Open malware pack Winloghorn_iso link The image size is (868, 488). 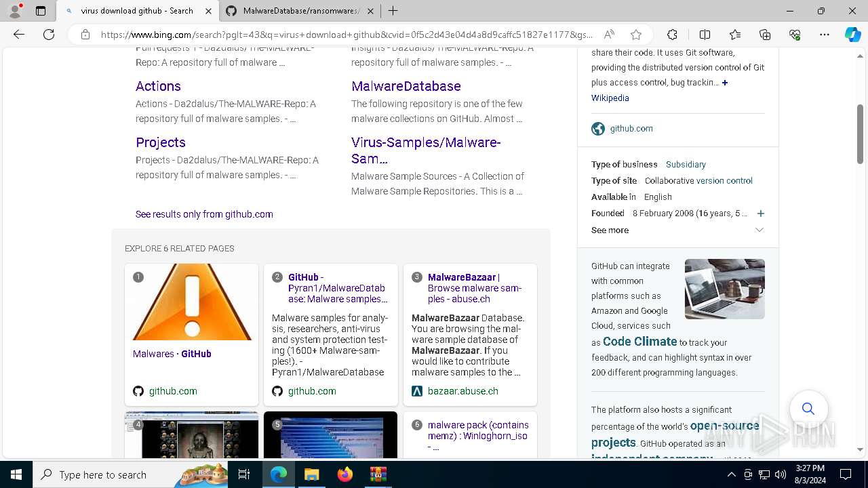(477, 435)
